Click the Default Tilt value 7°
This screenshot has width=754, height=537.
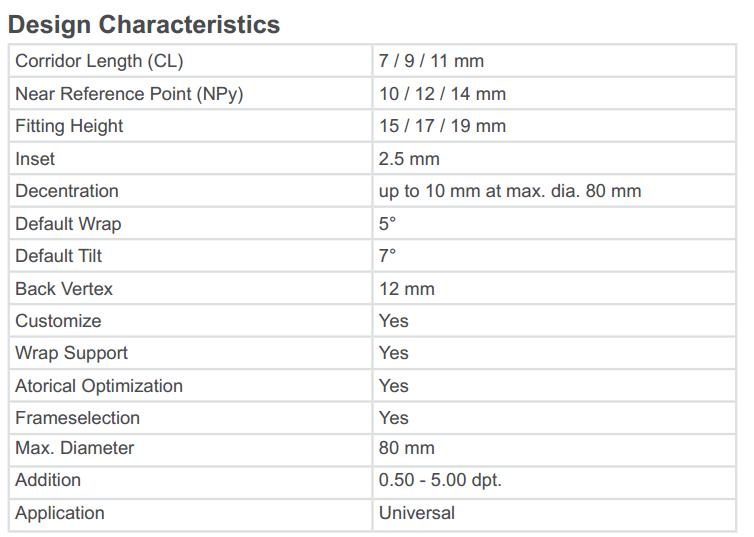(388, 256)
